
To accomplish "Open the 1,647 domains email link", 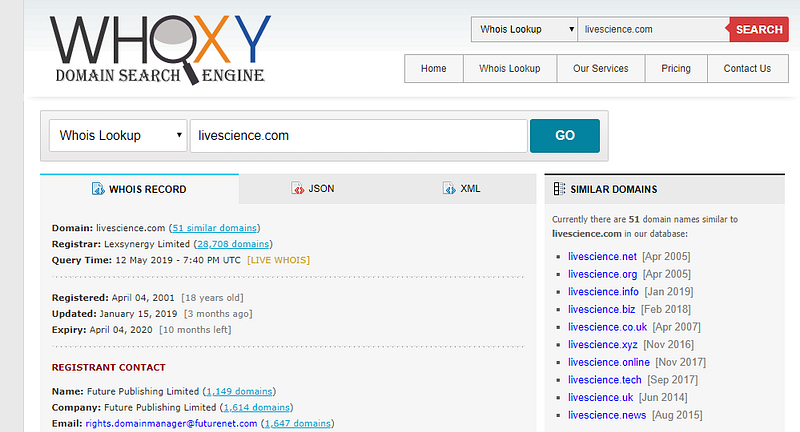I will [x=297, y=423].
